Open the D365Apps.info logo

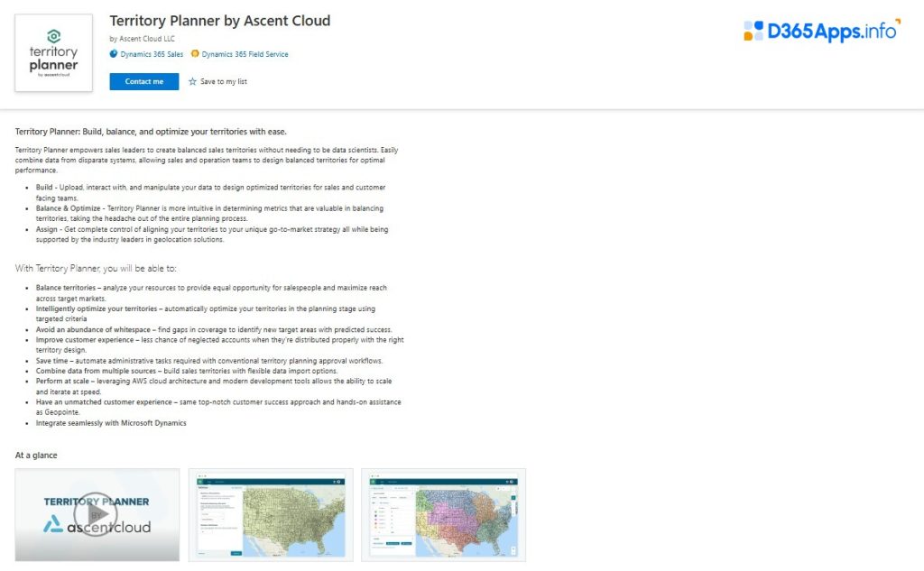[x=822, y=30]
